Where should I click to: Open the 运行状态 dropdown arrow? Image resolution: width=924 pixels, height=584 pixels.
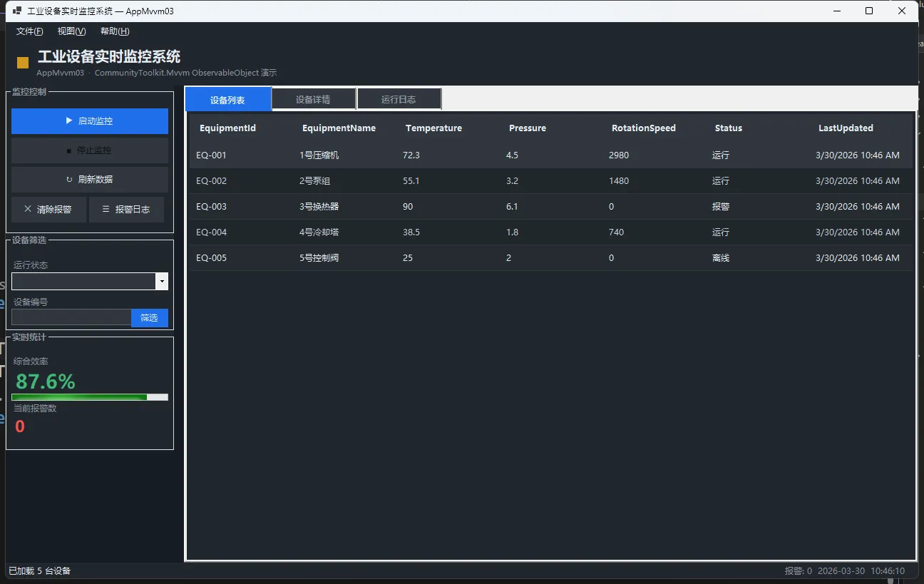[x=162, y=282]
